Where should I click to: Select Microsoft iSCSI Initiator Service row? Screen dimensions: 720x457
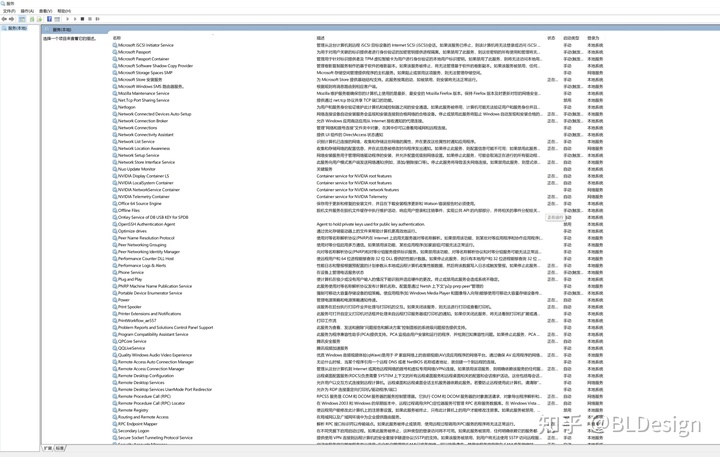pyautogui.click(x=146, y=45)
